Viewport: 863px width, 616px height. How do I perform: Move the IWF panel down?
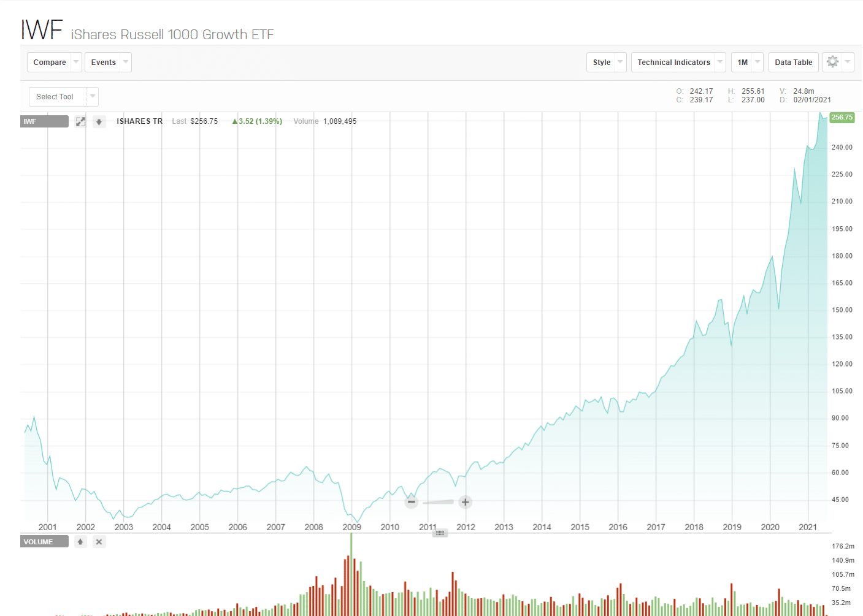[x=99, y=121]
